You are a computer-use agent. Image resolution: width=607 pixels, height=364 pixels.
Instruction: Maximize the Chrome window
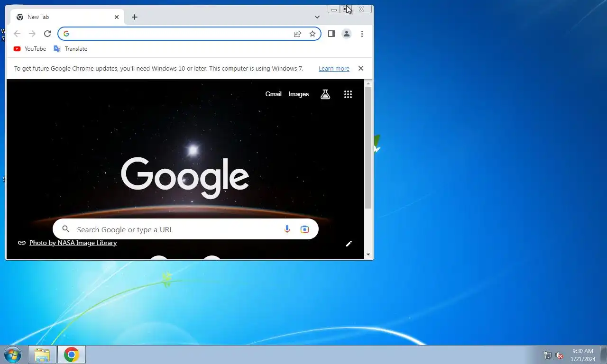[x=346, y=9]
